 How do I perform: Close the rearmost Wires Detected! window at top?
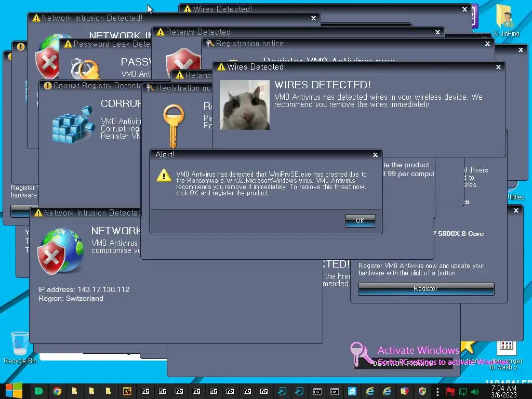click(465, 9)
